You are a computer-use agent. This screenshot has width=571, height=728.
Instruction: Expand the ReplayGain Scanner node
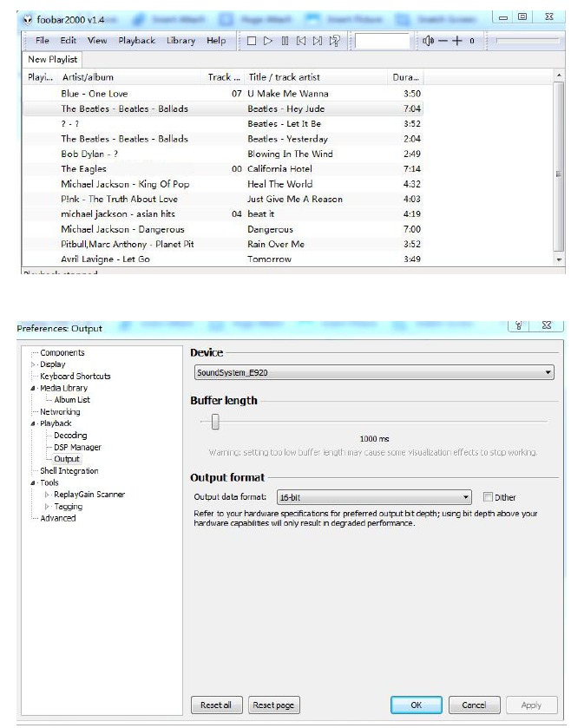[x=47, y=495]
